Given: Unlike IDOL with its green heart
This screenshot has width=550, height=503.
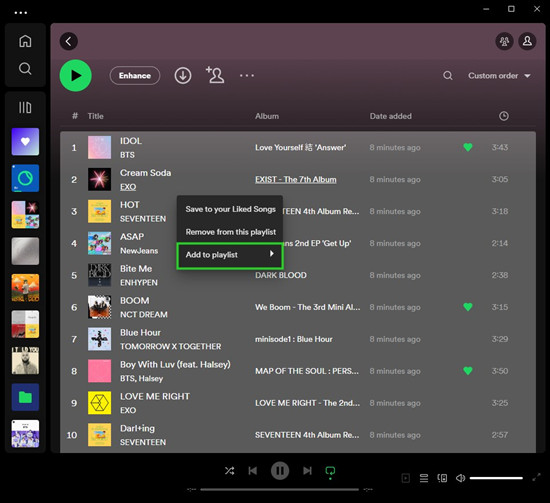Looking at the screenshot, I should 468,147.
